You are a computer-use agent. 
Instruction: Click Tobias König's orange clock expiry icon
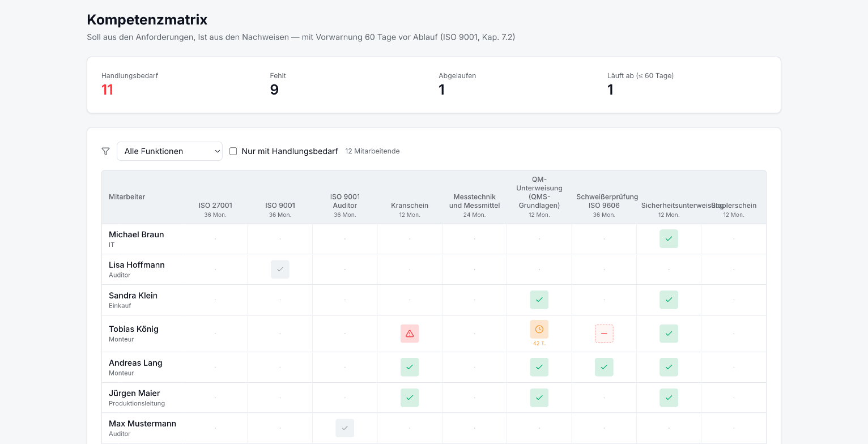click(x=539, y=329)
